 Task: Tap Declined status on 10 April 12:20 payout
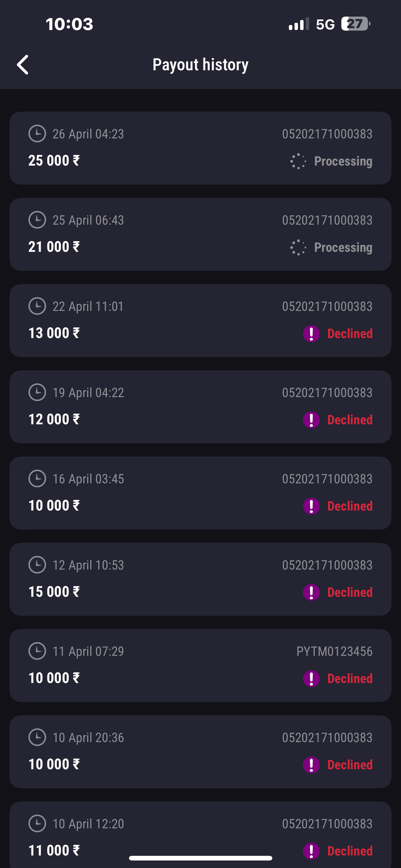tap(350, 851)
